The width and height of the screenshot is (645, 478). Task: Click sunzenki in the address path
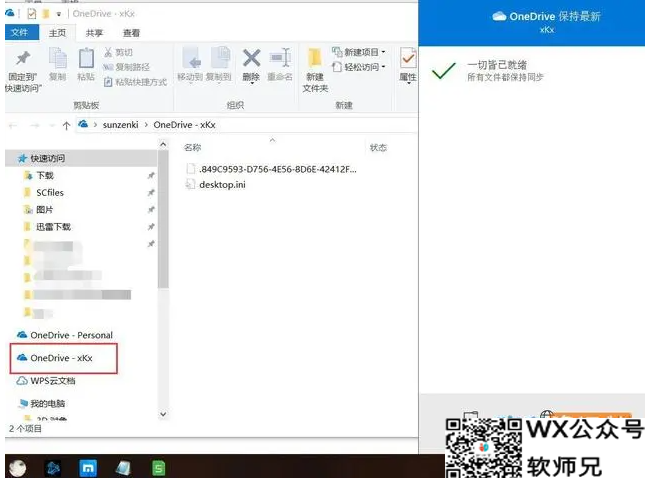click(121, 125)
